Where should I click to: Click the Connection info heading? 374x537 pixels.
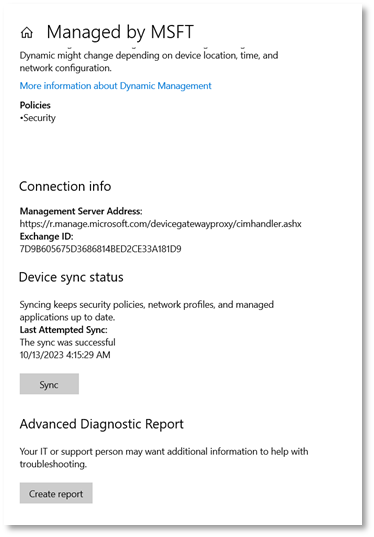[65, 186]
